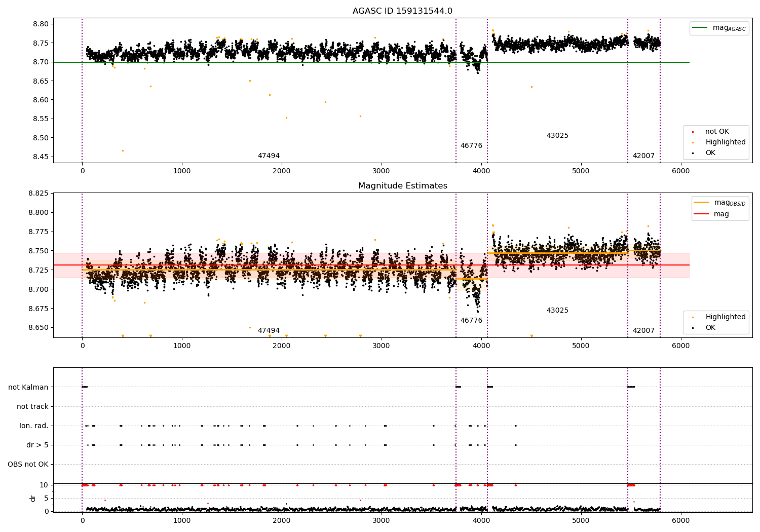Click OBSID label 47494 in the top plot

(x=269, y=156)
